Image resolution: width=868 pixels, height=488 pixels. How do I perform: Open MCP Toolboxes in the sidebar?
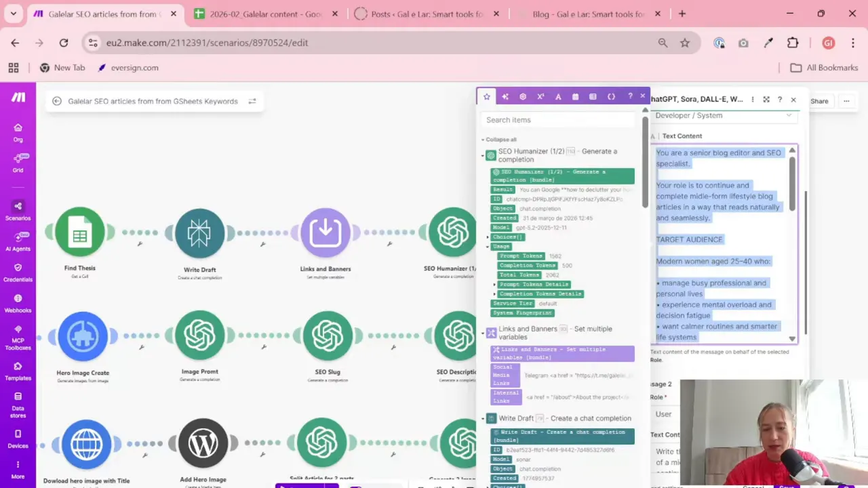18,338
